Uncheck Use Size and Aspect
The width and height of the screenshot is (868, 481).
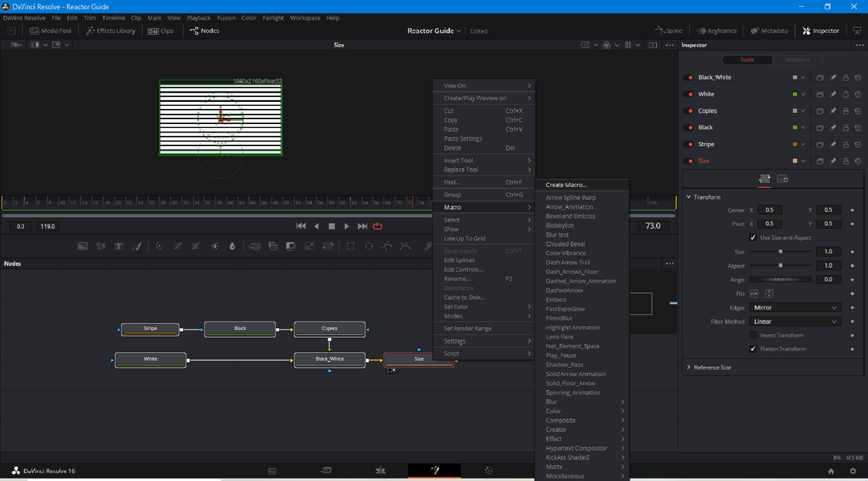tap(753, 238)
